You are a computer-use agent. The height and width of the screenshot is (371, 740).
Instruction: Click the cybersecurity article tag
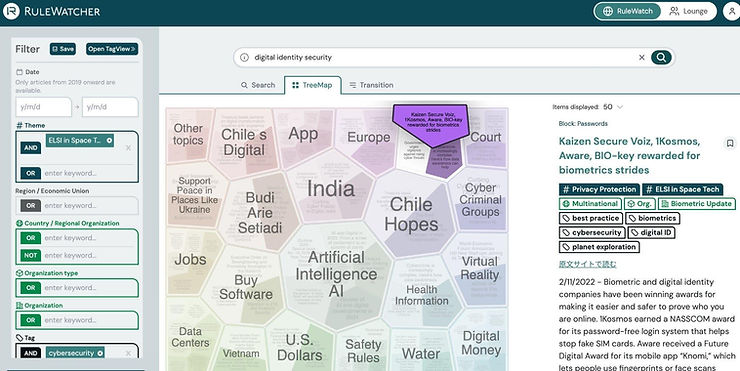[592, 233]
